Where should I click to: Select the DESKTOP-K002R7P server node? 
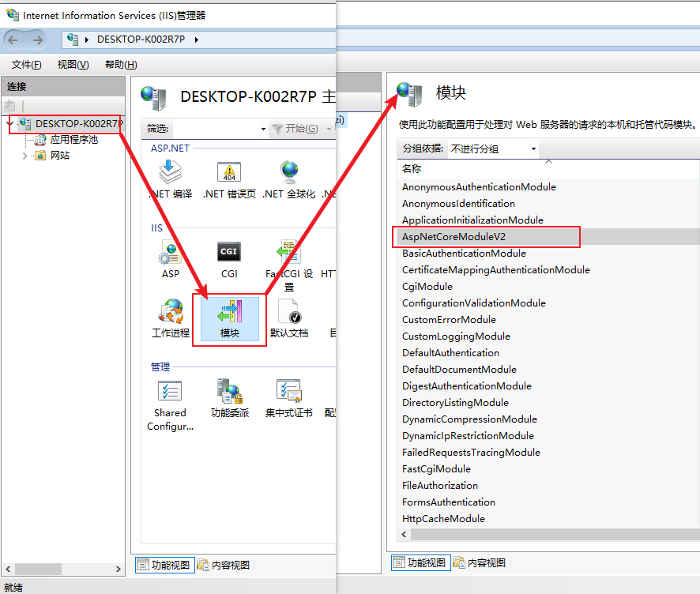[70, 124]
